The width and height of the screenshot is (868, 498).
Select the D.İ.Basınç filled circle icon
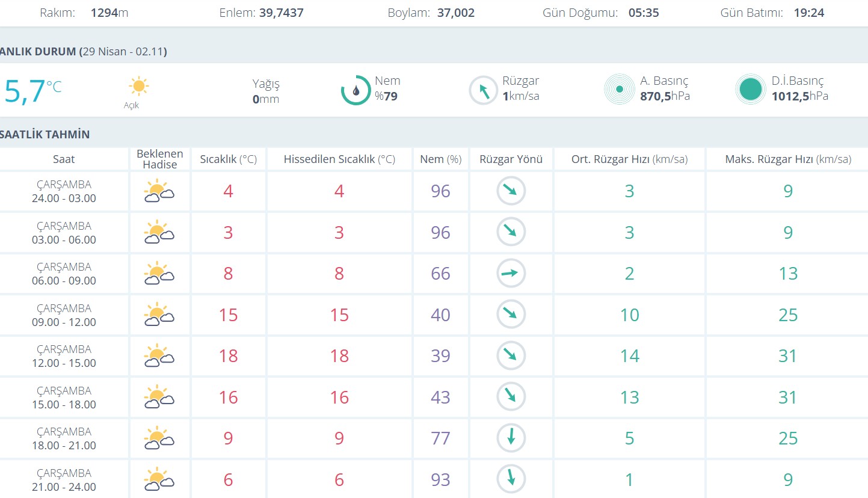(x=751, y=90)
